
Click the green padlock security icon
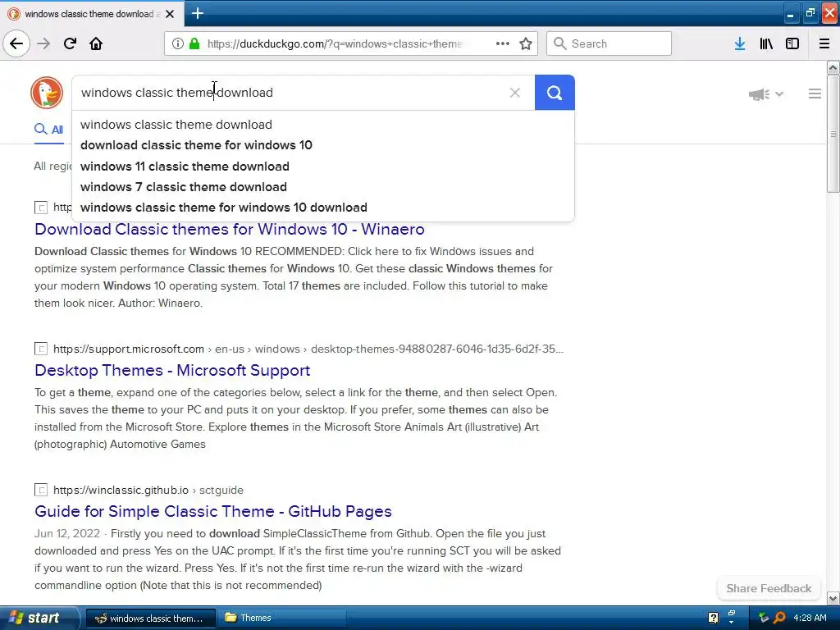(194, 43)
